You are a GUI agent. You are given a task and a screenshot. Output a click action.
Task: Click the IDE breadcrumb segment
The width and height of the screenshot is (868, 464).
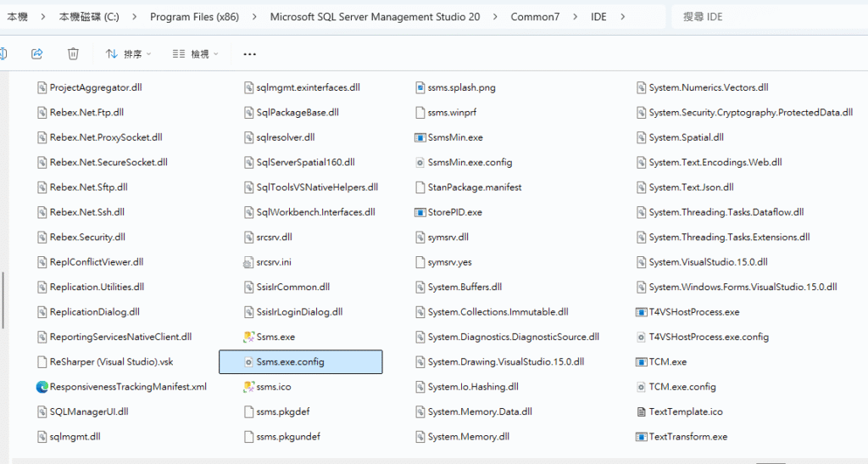(x=598, y=17)
